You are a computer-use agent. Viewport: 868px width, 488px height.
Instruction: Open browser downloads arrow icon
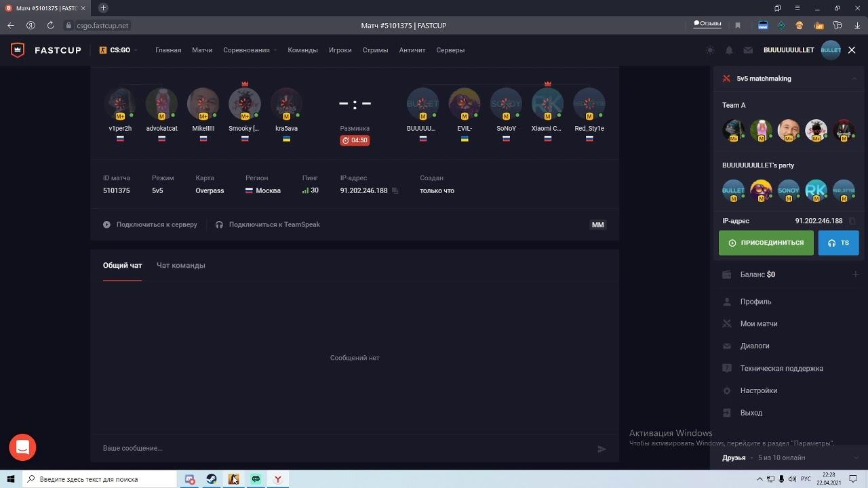pos(856,25)
